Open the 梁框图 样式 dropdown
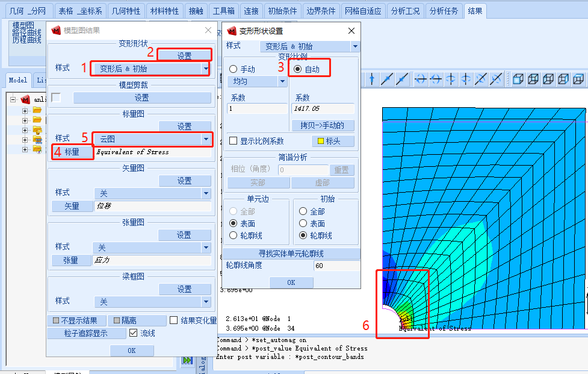588x374 pixels. (206, 302)
